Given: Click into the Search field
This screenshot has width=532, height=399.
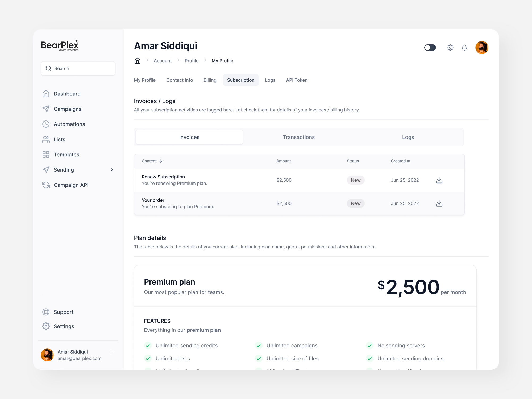Looking at the screenshot, I should click(x=78, y=68).
